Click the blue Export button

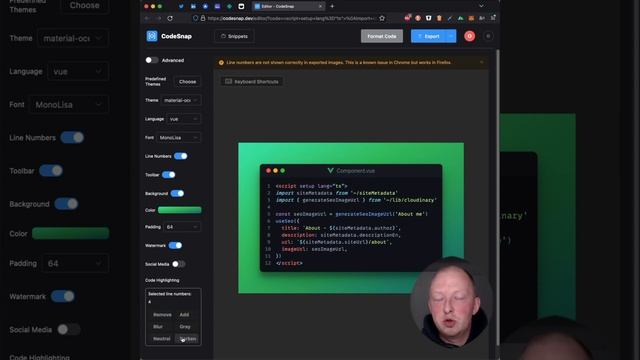pos(428,36)
